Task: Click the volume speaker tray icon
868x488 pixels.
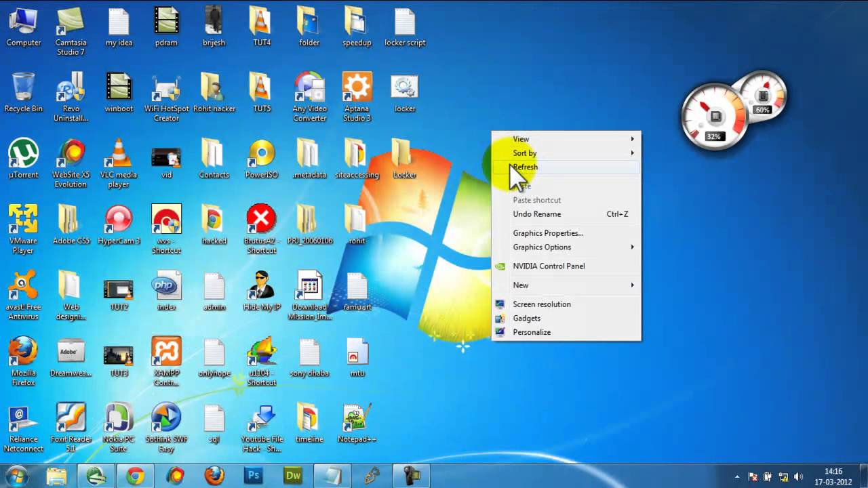Action: [x=798, y=476]
